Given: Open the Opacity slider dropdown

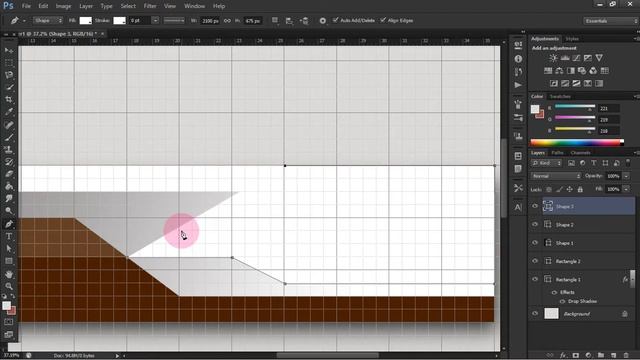Looking at the screenshot, I should 626,176.
